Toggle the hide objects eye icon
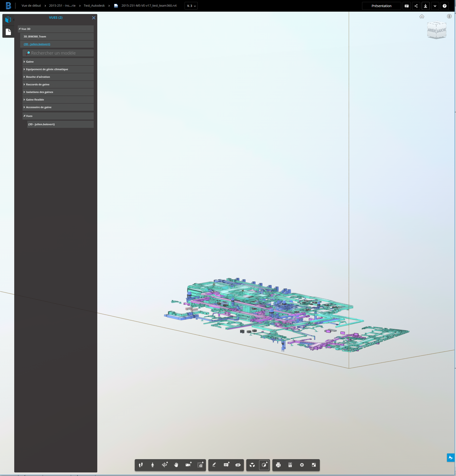The width and height of the screenshot is (456, 476). [x=238, y=465]
